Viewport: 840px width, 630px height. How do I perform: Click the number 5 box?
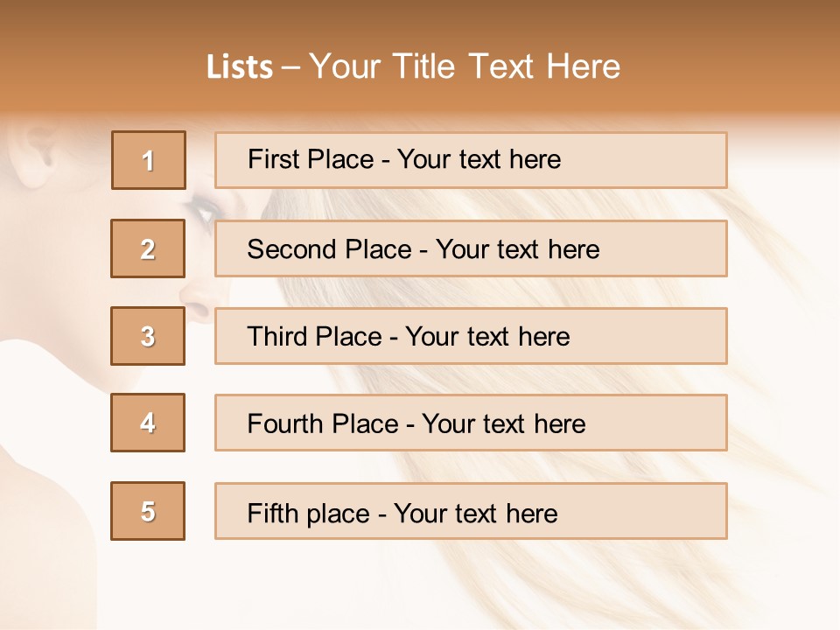[x=148, y=511]
